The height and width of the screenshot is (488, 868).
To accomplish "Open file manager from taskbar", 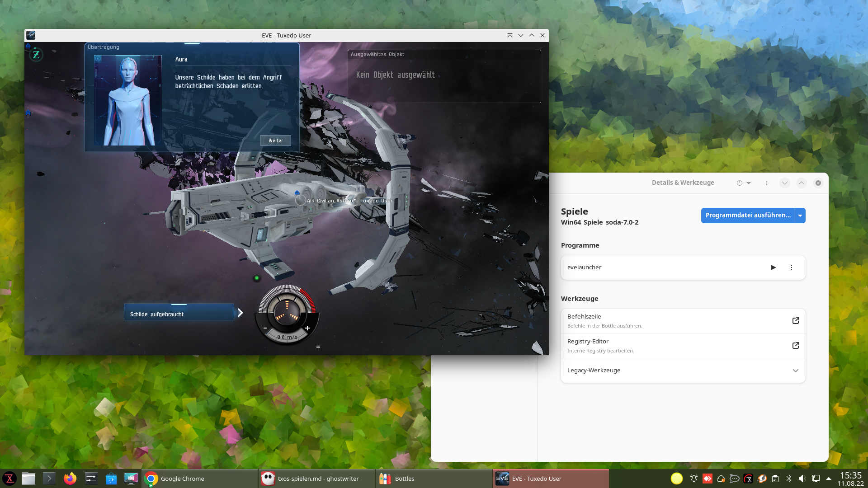I will point(28,479).
